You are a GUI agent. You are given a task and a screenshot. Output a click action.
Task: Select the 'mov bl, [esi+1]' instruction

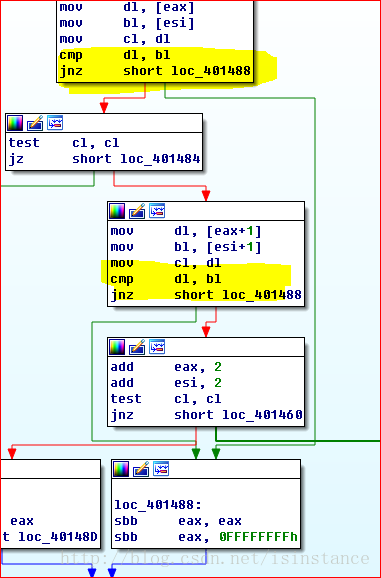[186, 247]
